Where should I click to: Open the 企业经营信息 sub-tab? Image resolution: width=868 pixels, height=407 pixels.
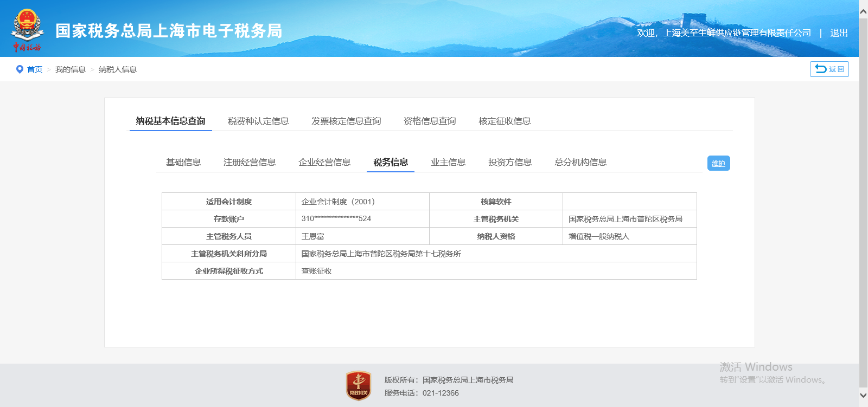[x=324, y=162]
